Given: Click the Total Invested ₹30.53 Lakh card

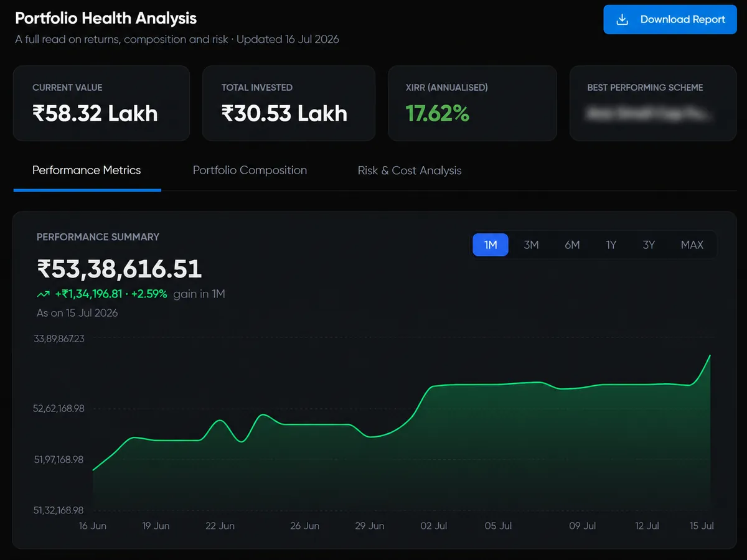Looking at the screenshot, I should 289,103.
